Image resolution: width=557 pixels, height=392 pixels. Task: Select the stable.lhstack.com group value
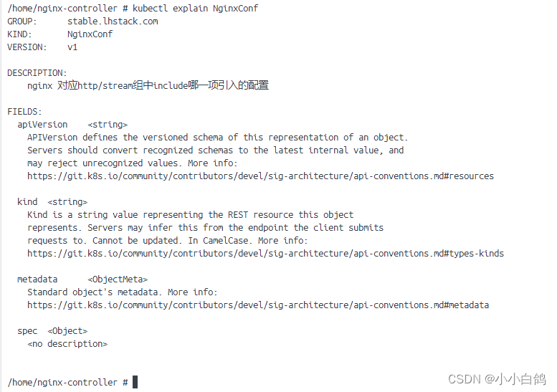point(113,21)
